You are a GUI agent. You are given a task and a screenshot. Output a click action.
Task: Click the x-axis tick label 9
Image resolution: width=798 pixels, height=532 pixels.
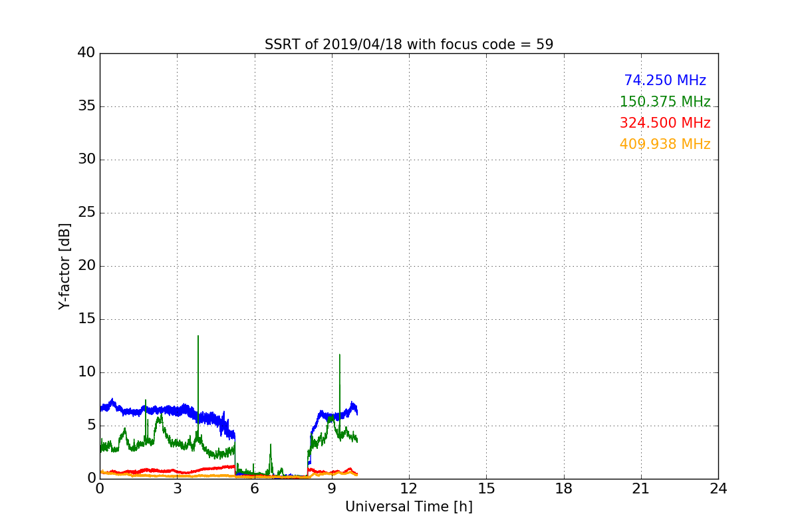(x=332, y=489)
